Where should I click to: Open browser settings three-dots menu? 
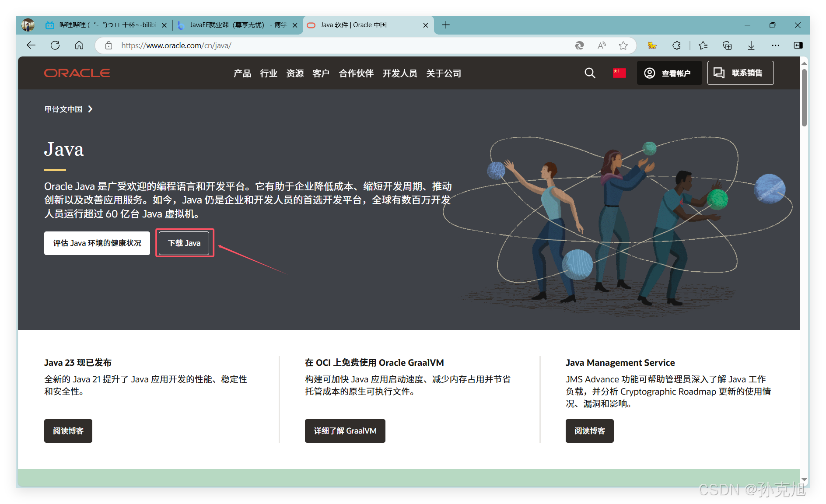(775, 45)
